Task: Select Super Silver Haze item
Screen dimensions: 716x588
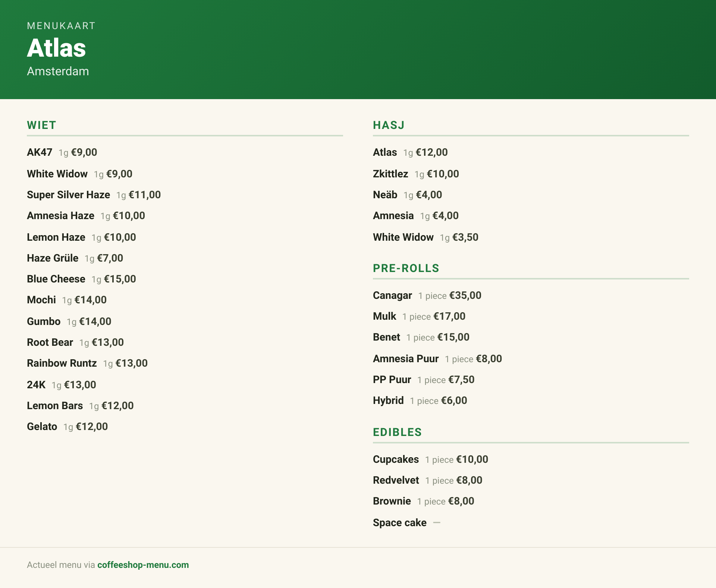Action: point(94,195)
